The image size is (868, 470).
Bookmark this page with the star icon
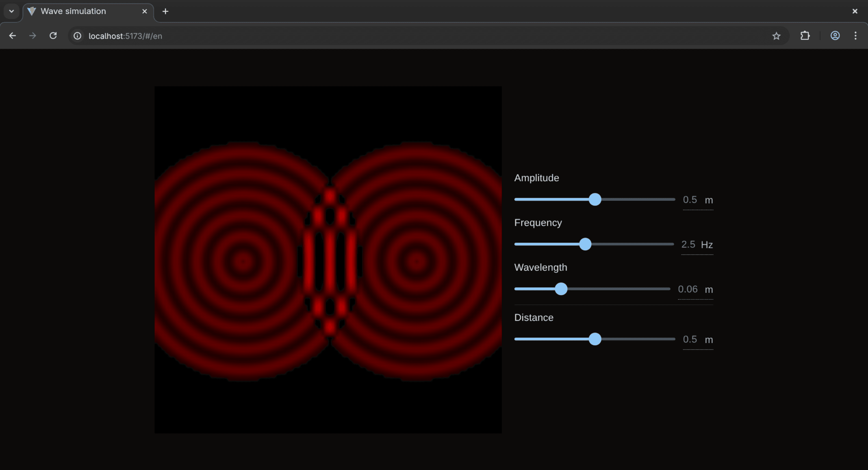(x=776, y=36)
